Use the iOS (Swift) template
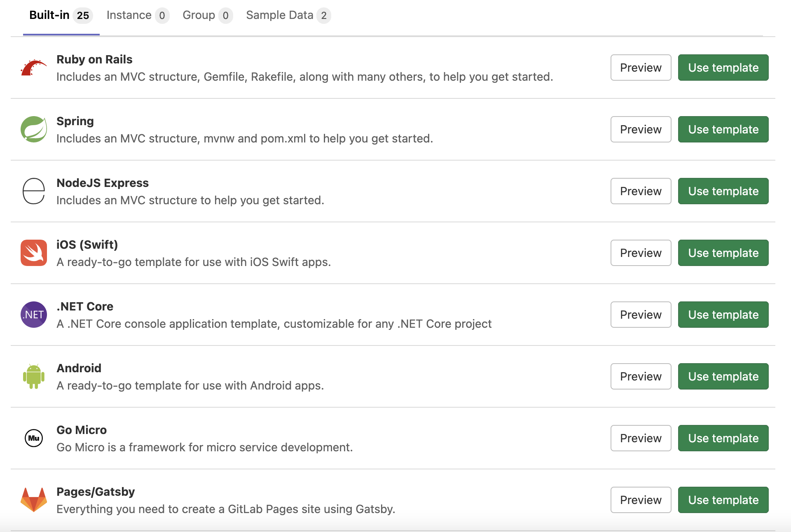Viewport: 791px width, 532px height. (x=723, y=253)
